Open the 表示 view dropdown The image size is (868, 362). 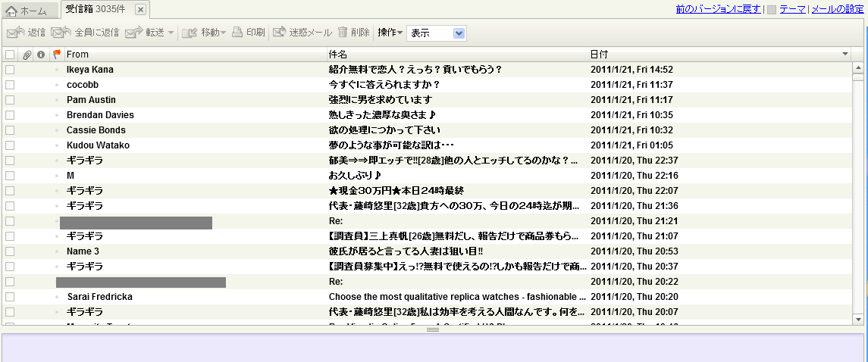coord(437,33)
